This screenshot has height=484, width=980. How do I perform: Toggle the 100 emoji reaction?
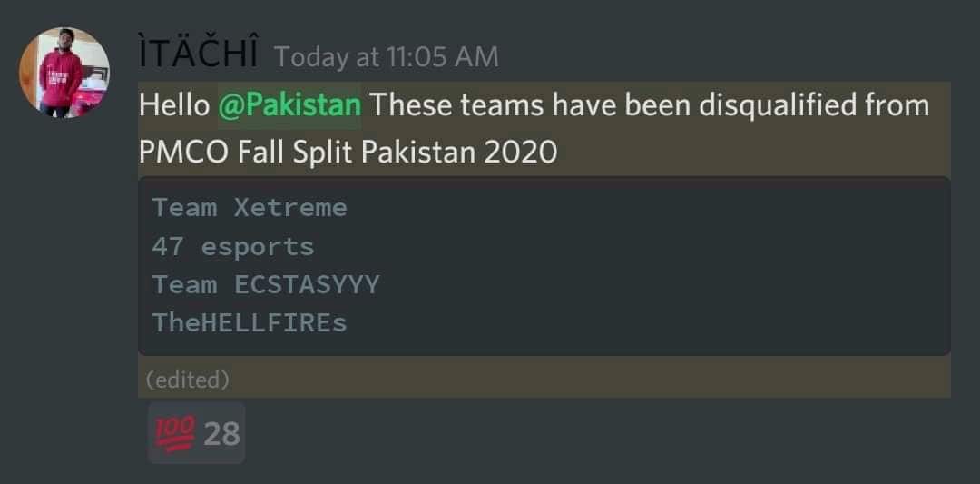pos(196,433)
